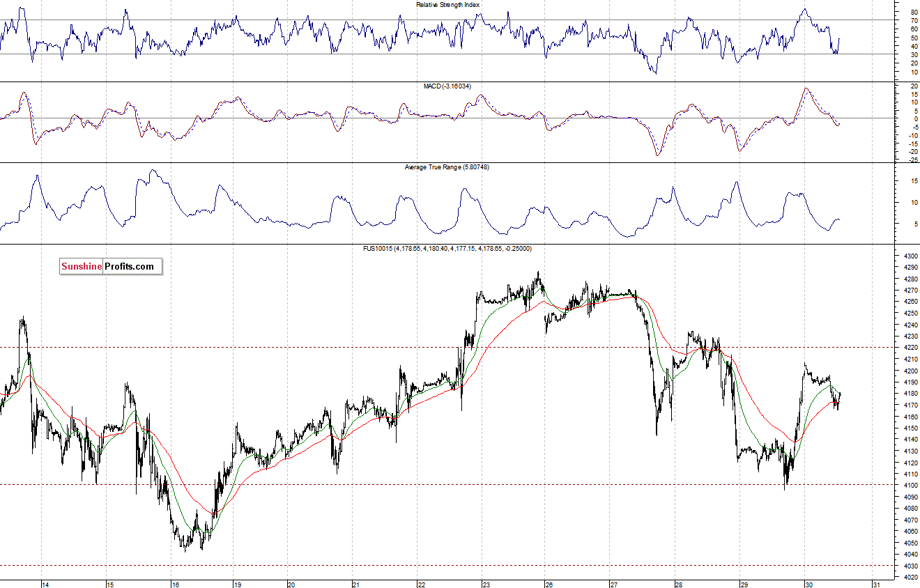
Task: Click the Average True Range (5.80748) title
Action: (x=447, y=167)
